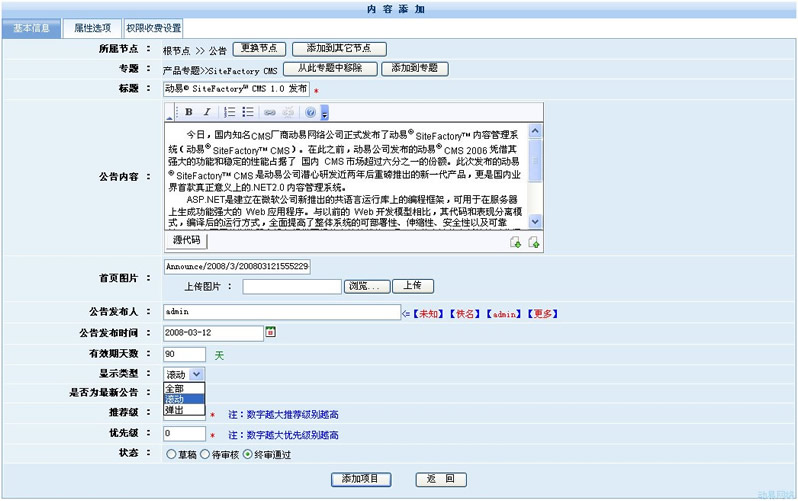Viewport: 798px width, 501px height.
Task: Switch to the 属性选项 tab
Action: [92, 28]
